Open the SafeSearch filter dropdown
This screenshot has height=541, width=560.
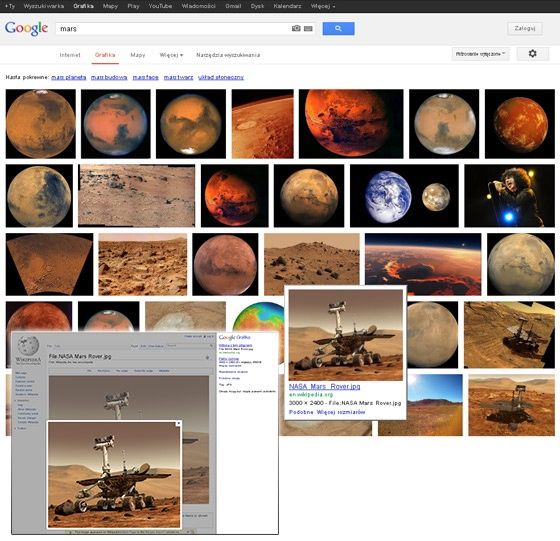[x=480, y=54]
